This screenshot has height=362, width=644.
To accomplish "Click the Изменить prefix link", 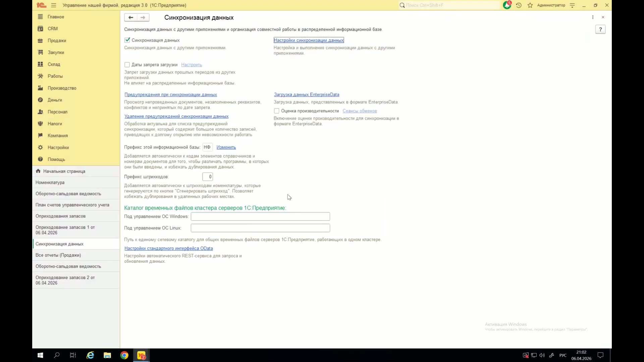I will pos(226,147).
